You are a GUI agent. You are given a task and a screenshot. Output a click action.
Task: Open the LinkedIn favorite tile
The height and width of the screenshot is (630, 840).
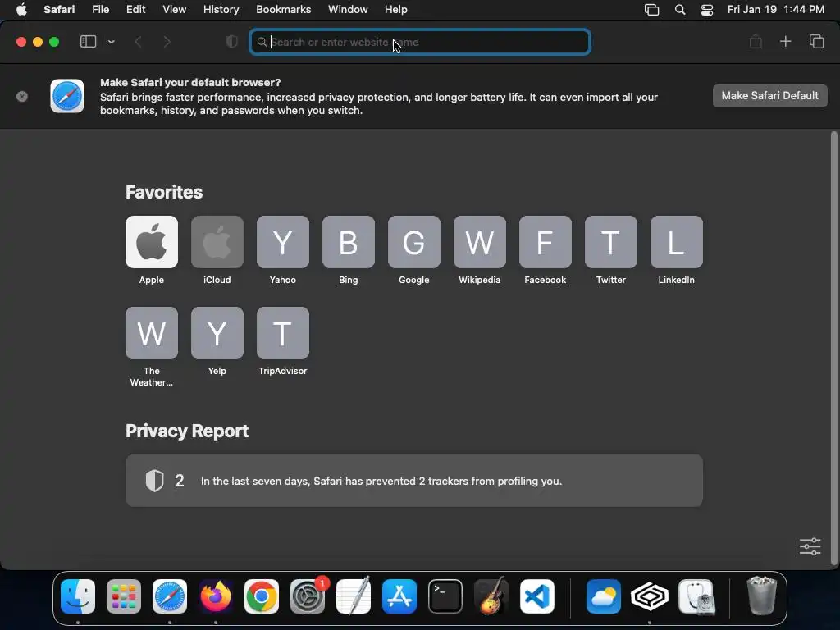[677, 242]
